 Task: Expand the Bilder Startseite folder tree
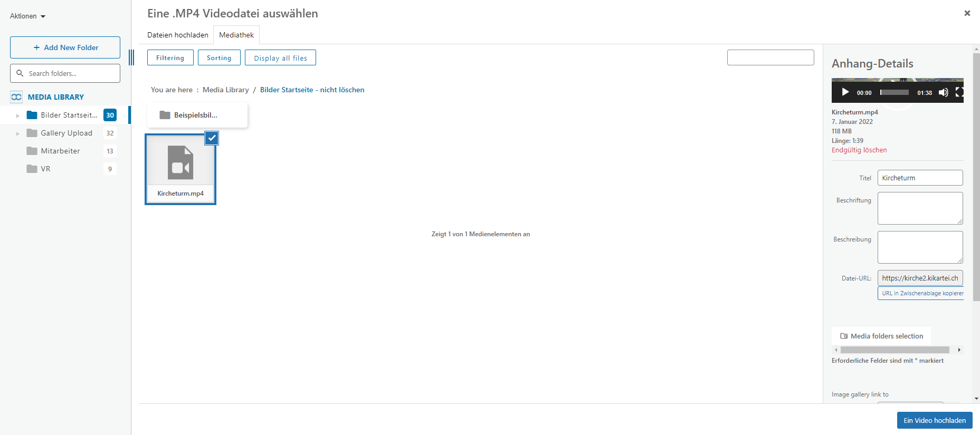click(17, 115)
